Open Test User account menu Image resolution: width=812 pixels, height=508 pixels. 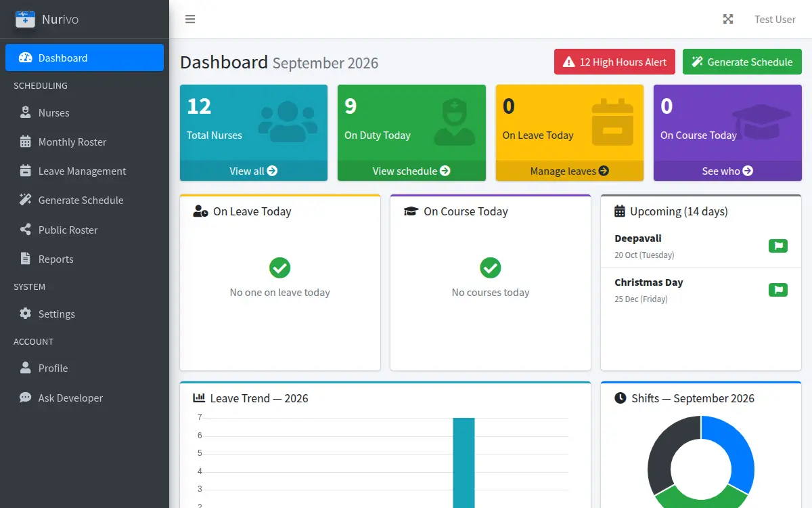coord(775,19)
